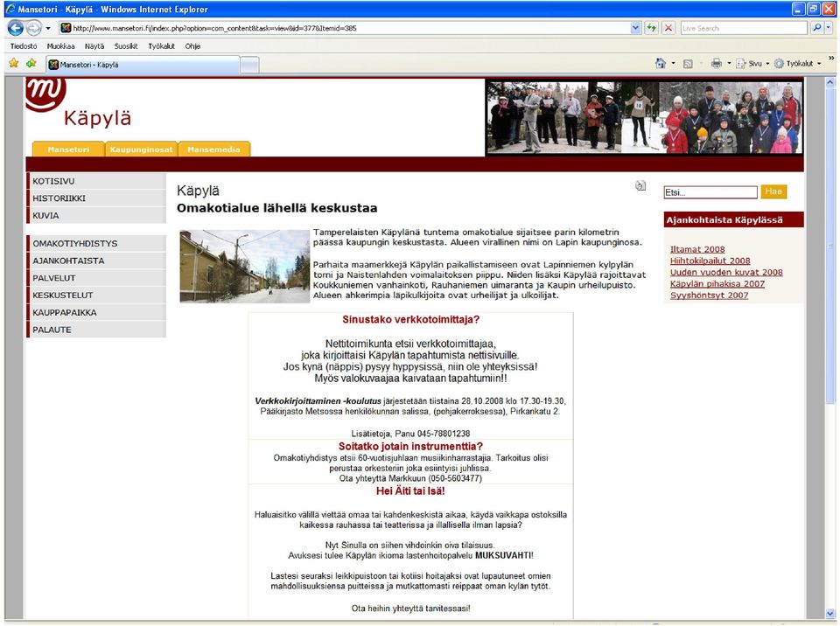Image resolution: width=840 pixels, height=626 pixels.
Task: Stop loading with the red X icon
Action: (668, 28)
